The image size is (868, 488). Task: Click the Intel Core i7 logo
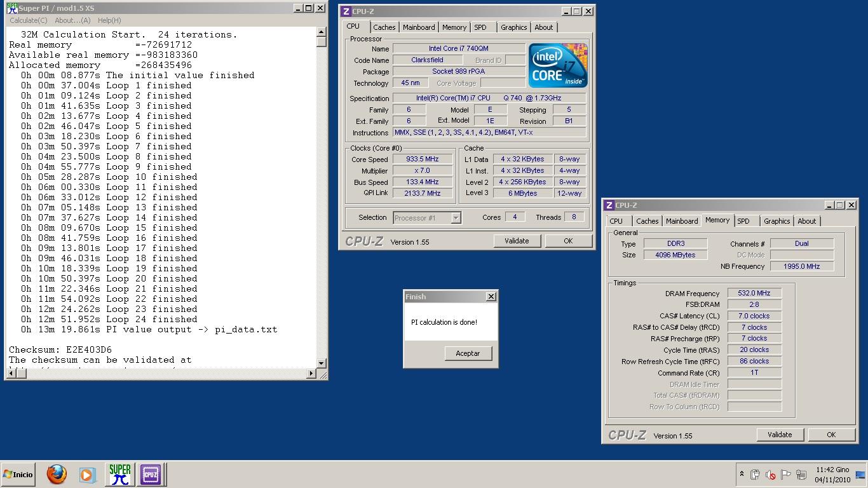(x=558, y=65)
